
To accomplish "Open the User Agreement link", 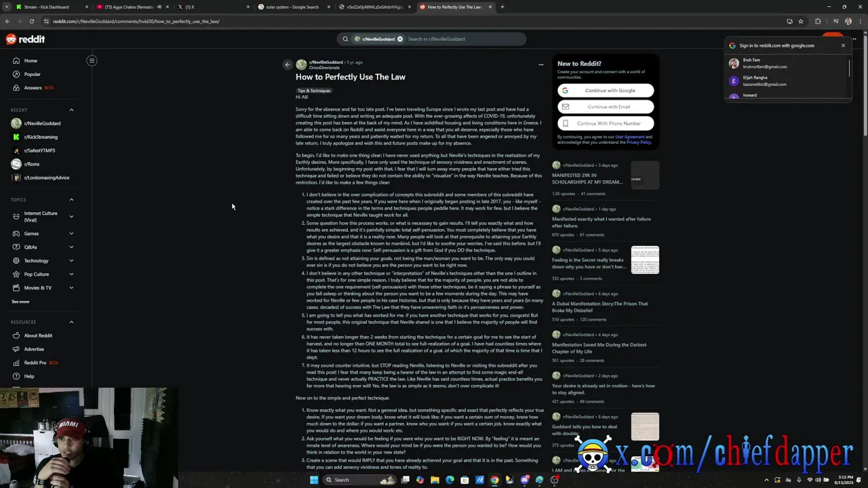I will tap(629, 137).
